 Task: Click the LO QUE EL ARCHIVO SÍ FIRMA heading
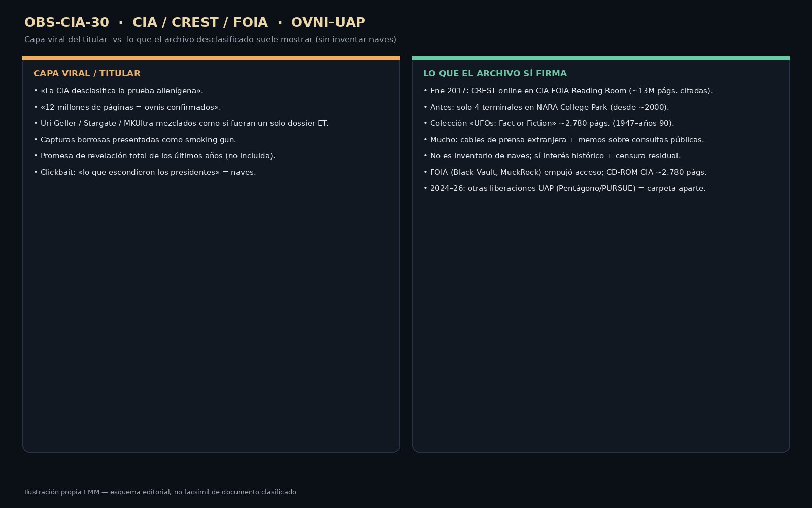click(495, 73)
